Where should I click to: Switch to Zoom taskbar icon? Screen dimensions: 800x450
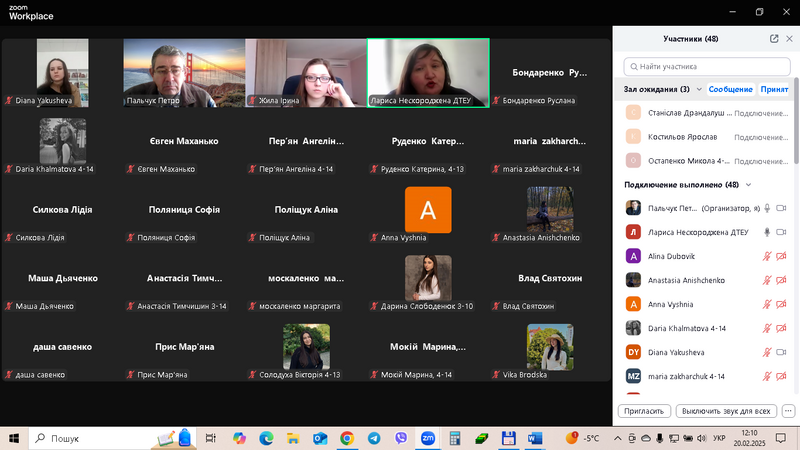click(x=428, y=438)
